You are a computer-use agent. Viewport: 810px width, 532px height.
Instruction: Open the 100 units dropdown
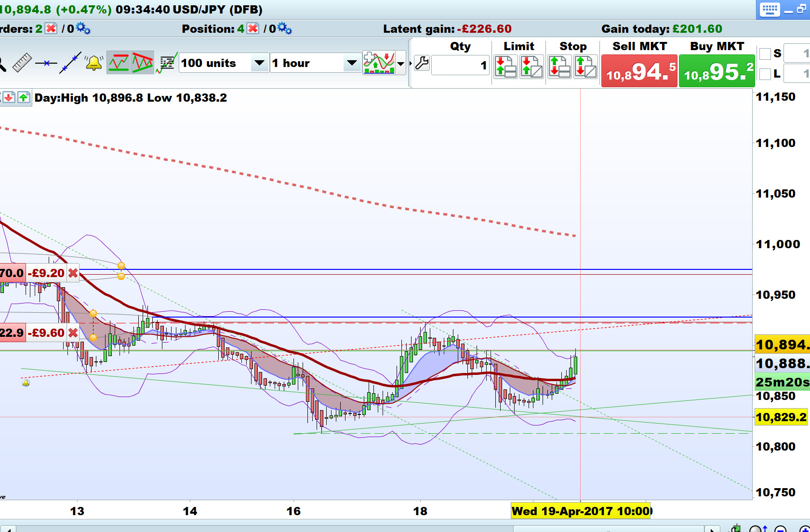tap(224, 63)
